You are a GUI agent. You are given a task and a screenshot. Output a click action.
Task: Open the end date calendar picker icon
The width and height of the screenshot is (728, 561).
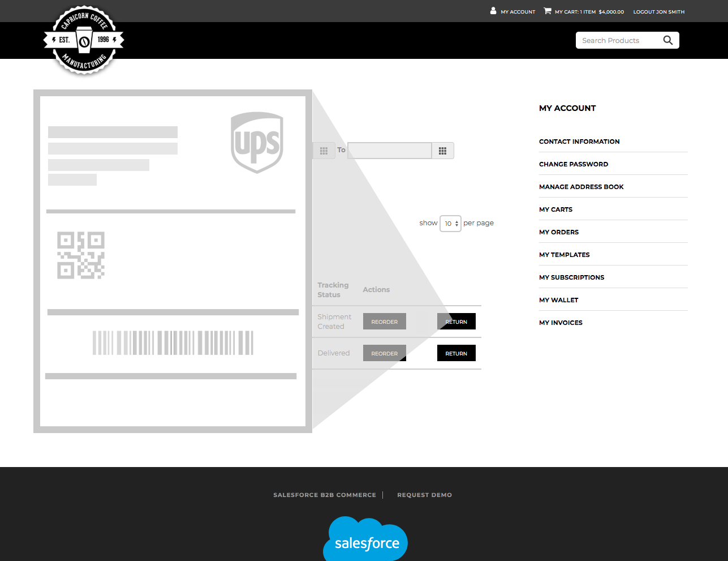(x=442, y=151)
